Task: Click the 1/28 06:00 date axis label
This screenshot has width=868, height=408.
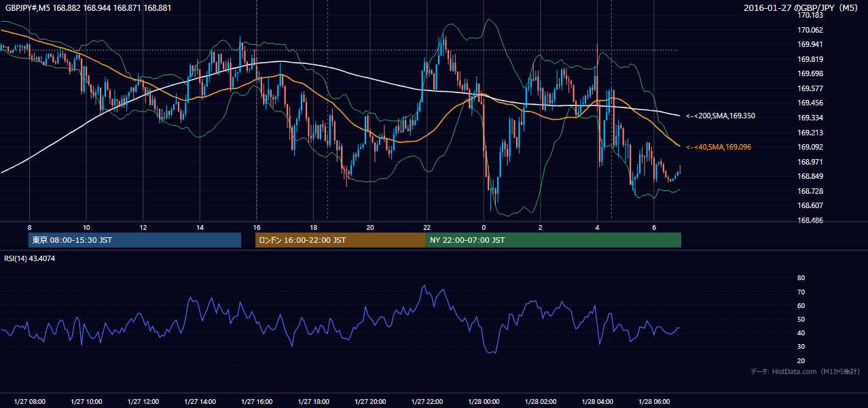Action: [653, 402]
